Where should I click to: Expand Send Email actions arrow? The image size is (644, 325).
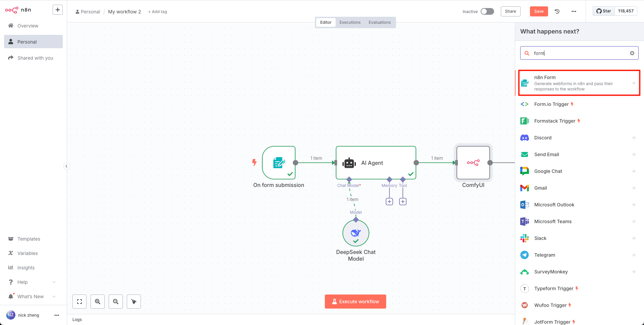coord(634,154)
